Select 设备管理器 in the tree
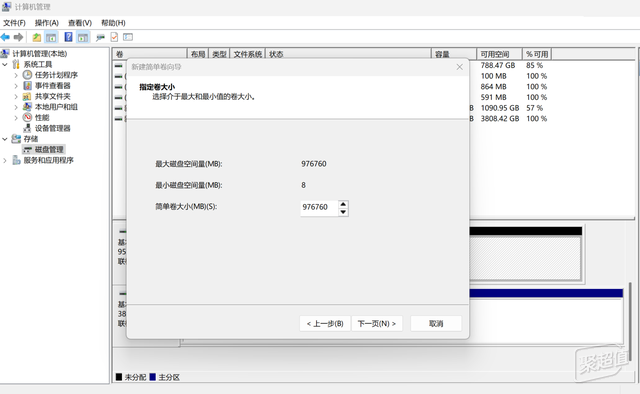Image resolution: width=640 pixels, height=394 pixels. pyautogui.click(x=52, y=128)
